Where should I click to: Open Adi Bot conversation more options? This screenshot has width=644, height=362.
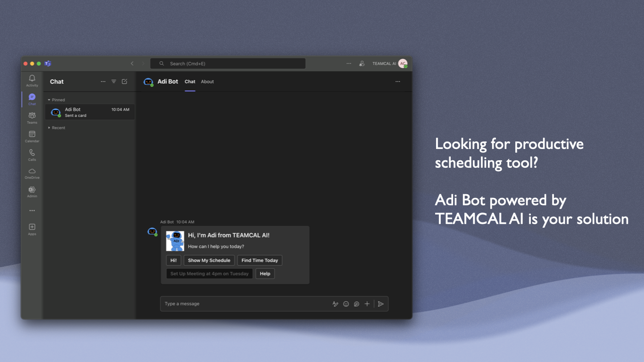398,82
